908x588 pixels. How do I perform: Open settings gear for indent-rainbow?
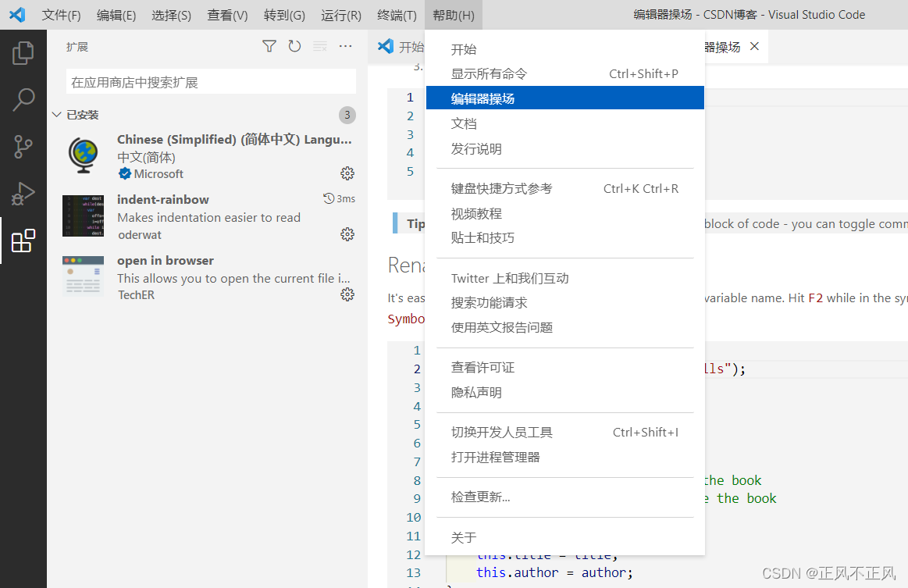click(347, 234)
